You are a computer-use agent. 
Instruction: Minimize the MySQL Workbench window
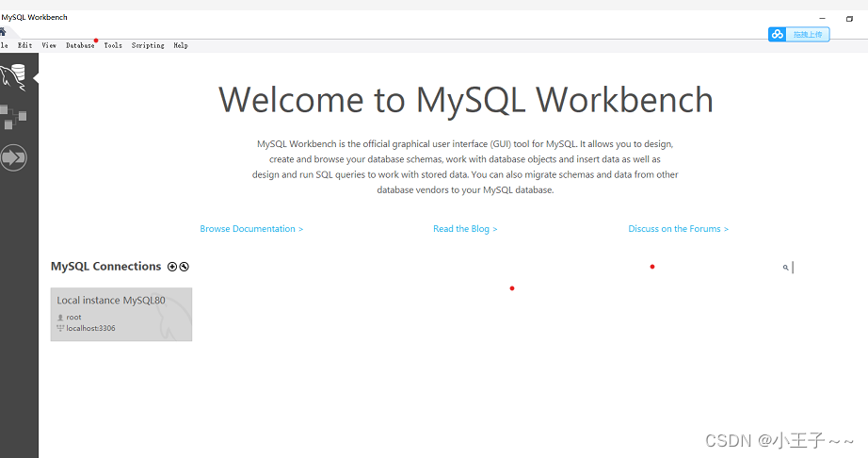point(822,18)
